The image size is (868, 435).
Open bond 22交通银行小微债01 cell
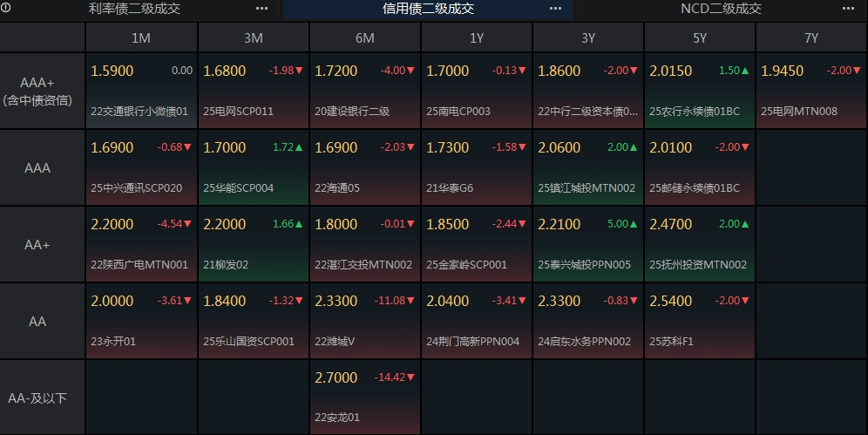(141, 92)
